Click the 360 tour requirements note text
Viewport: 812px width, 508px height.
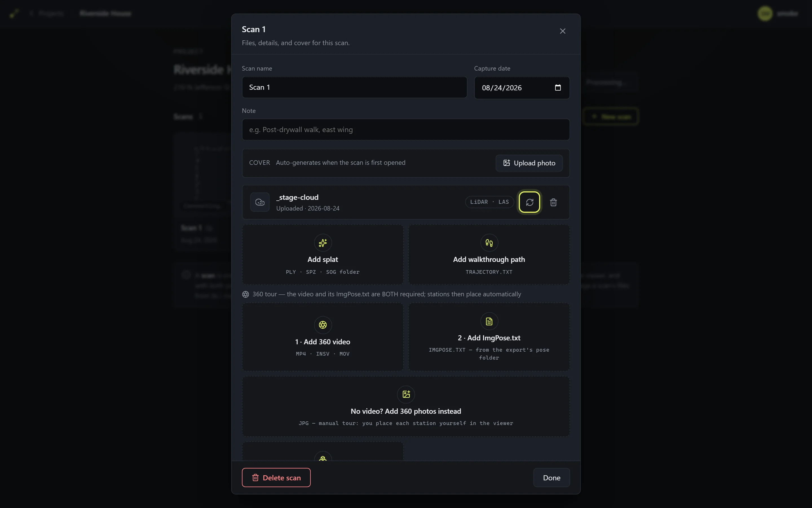[x=387, y=294]
